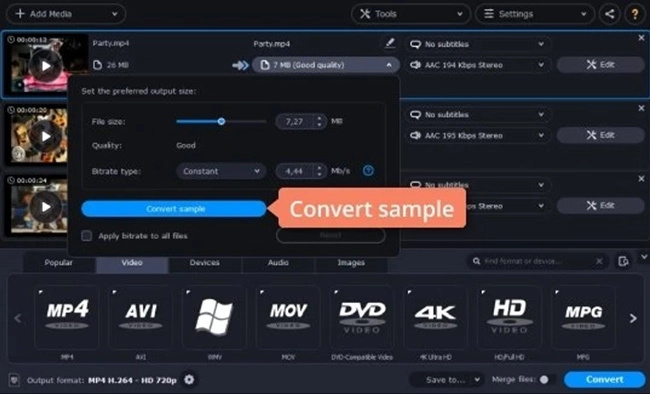Select the DVD-Compatible Video format icon
The image size is (650, 394).
(362, 317)
